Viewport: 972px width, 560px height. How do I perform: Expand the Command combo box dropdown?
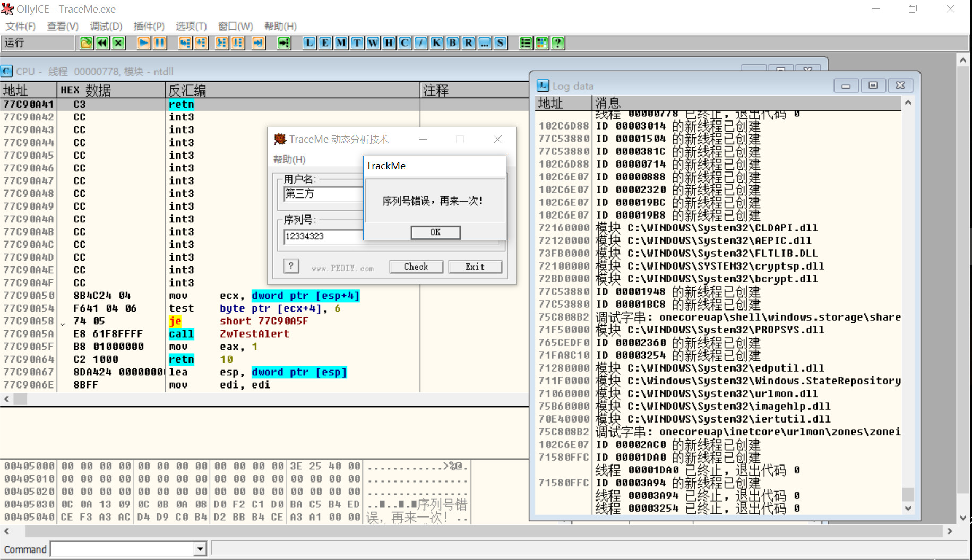point(200,549)
